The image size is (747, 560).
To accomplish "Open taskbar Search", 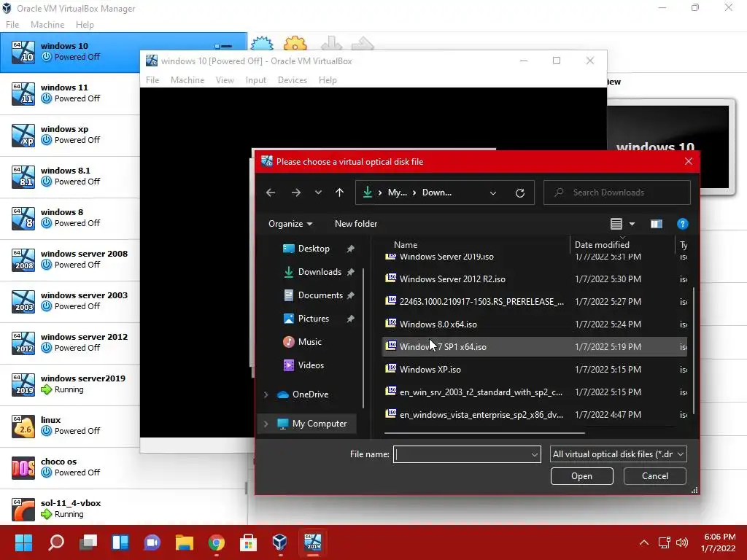I will [56, 542].
